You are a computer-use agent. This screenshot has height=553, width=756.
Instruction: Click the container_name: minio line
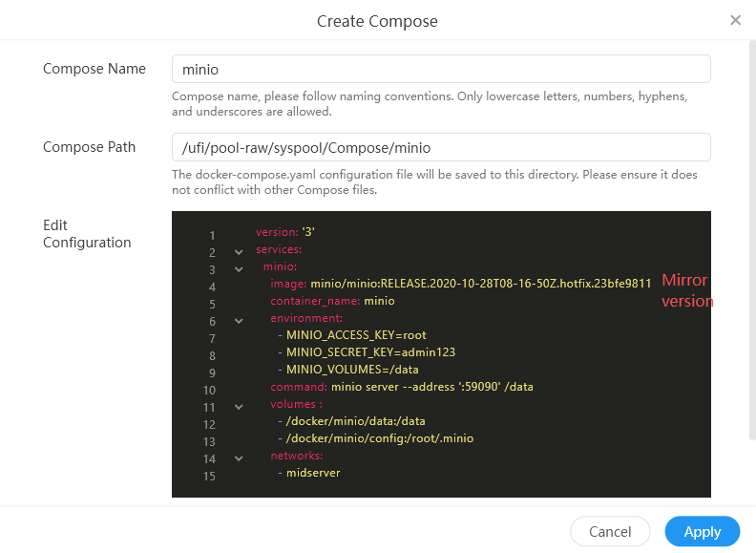pos(332,301)
